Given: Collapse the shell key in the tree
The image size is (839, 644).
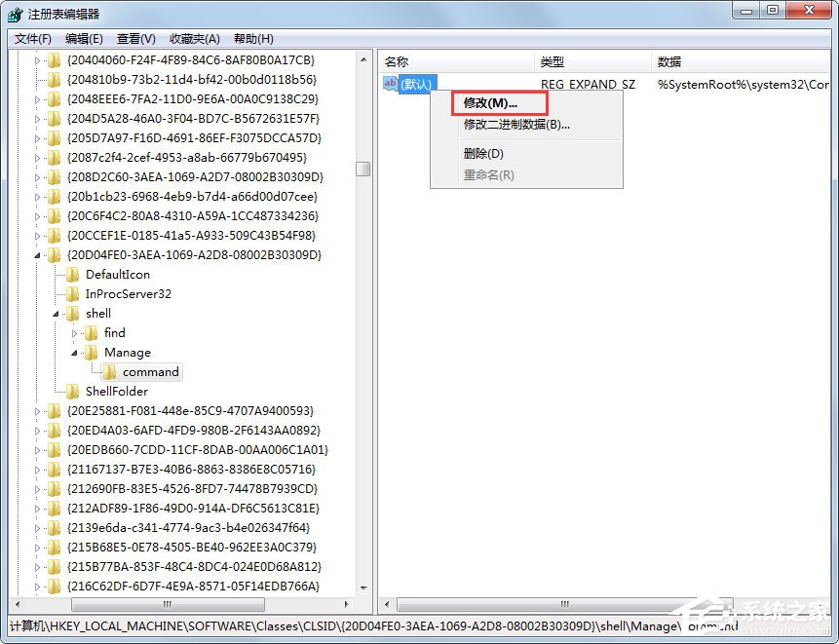Looking at the screenshot, I should tap(55, 313).
